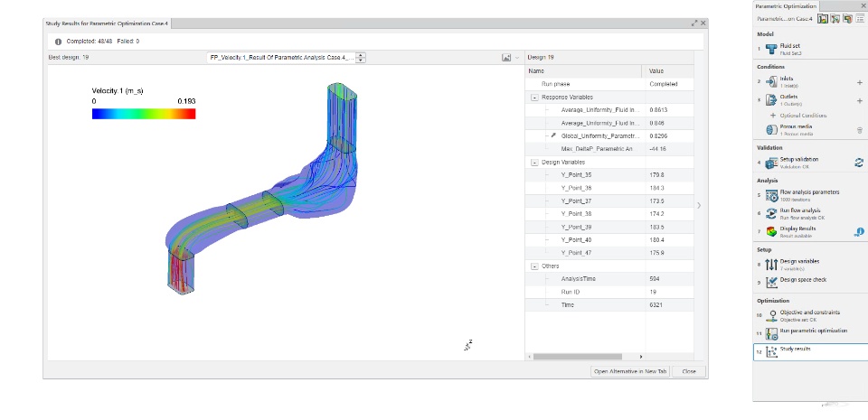Click the Best design: 19 label
This screenshot has width=868, height=420.
[69, 58]
